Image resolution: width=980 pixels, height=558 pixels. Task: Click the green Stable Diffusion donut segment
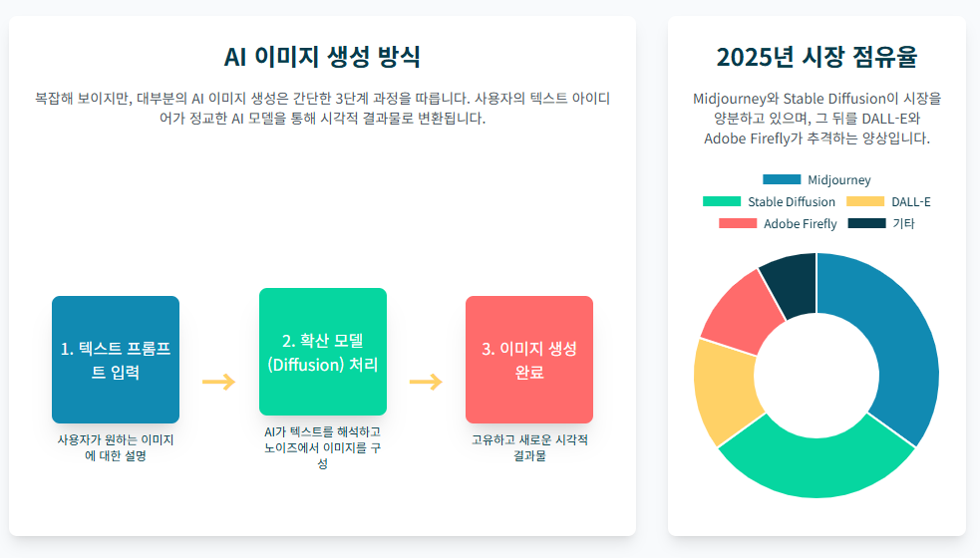click(817, 463)
